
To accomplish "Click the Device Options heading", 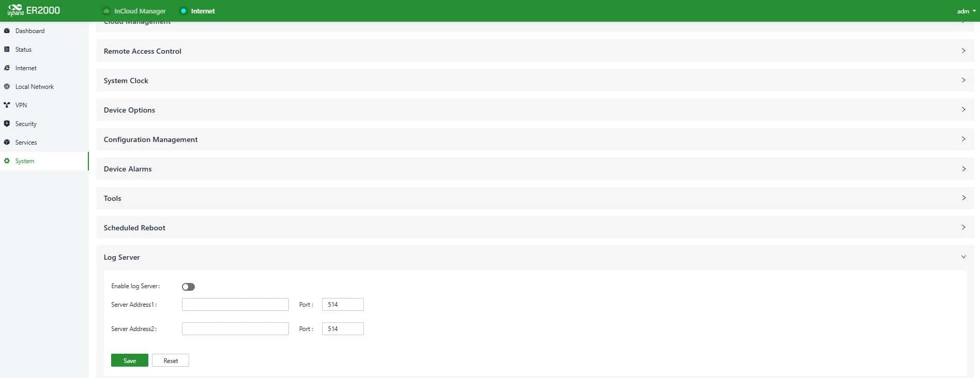I will pyautogui.click(x=129, y=110).
